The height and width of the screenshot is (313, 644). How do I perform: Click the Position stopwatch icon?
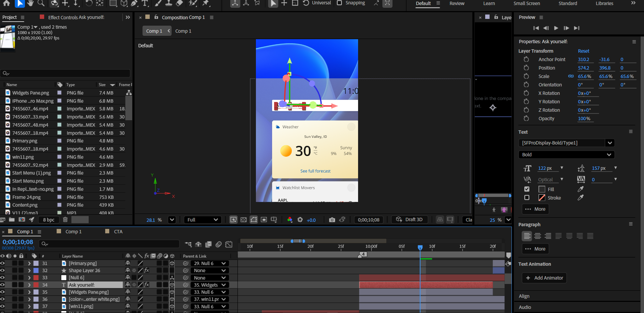[x=526, y=68]
